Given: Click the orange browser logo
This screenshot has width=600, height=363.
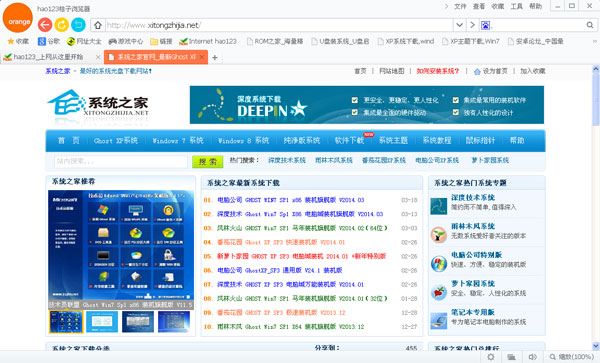Looking at the screenshot, I should tap(17, 18).
